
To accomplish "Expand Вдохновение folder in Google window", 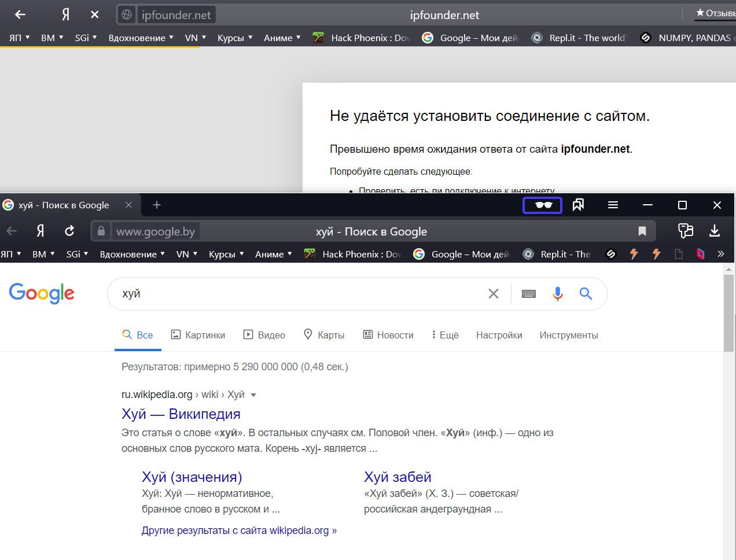I will tap(133, 254).
